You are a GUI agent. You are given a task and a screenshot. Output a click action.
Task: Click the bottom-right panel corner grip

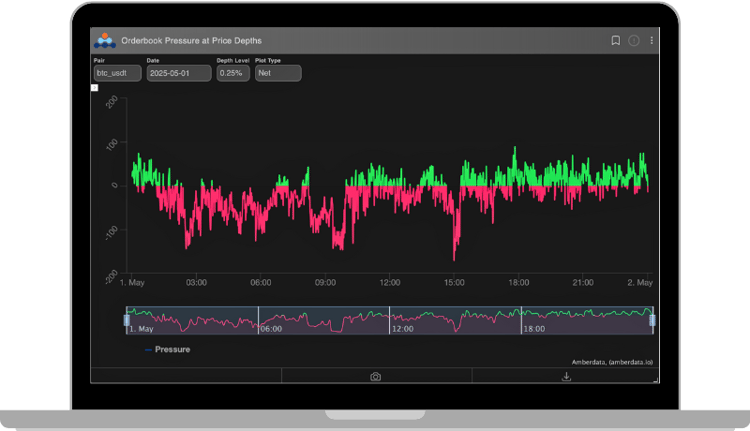tap(656, 380)
